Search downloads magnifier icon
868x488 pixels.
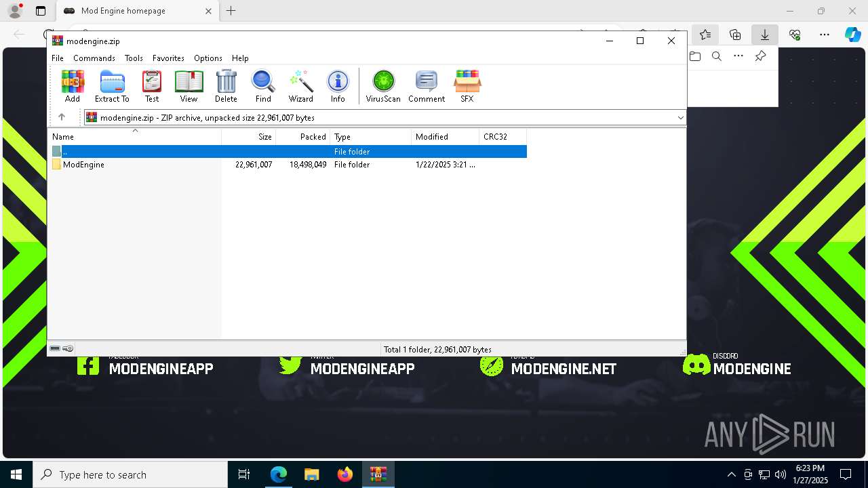click(717, 56)
